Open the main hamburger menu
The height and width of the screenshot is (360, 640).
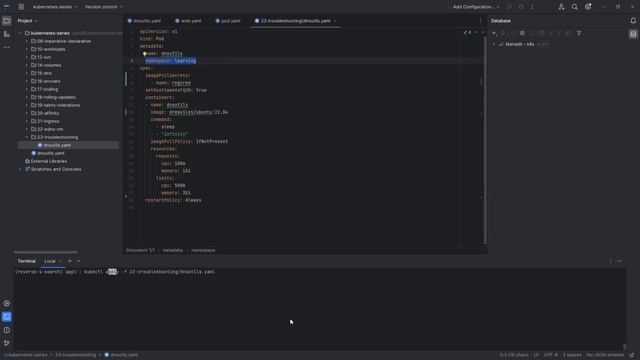[21, 7]
